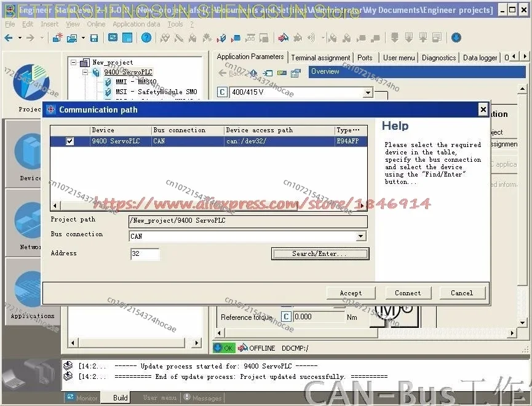Switch to the Terminal assignment tab
532x406 pixels.
coord(320,58)
